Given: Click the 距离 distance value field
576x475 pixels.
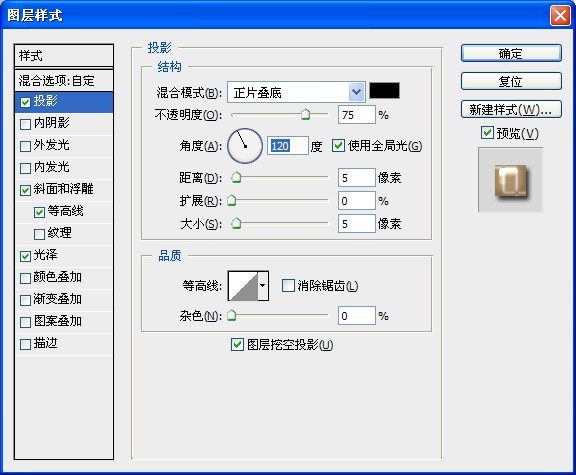Looking at the screenshot, I should coord(356,178).
